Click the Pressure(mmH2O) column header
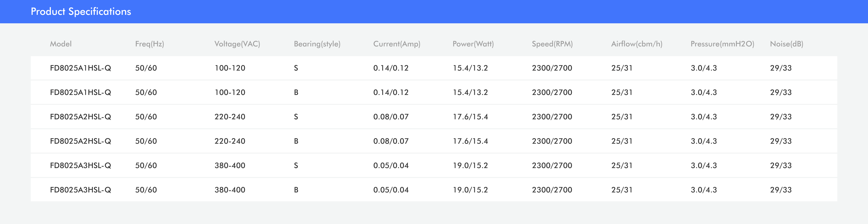 (722, 44)
